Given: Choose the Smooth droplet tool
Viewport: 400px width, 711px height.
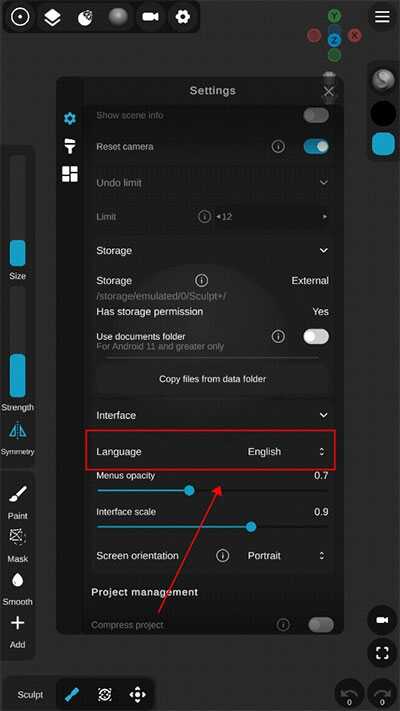Looking at the screenshot, I should click(18, 580).
